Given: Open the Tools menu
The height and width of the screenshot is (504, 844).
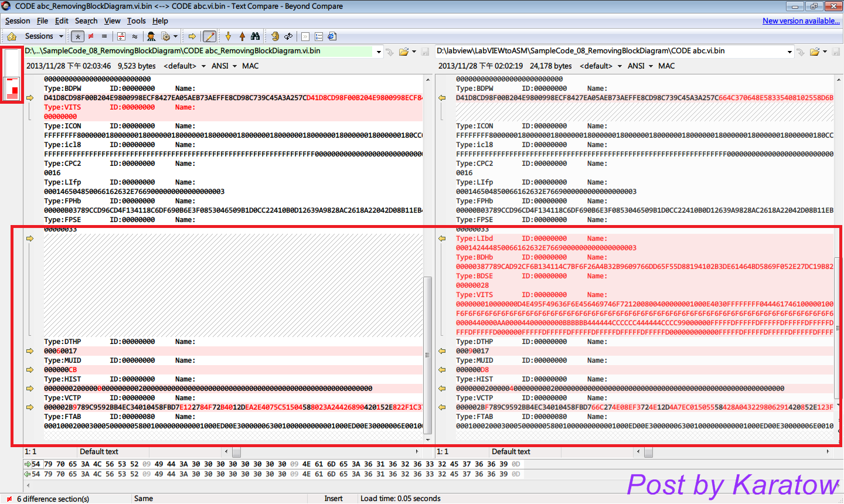Looking at the screenshot, I should tap(136, 21).
